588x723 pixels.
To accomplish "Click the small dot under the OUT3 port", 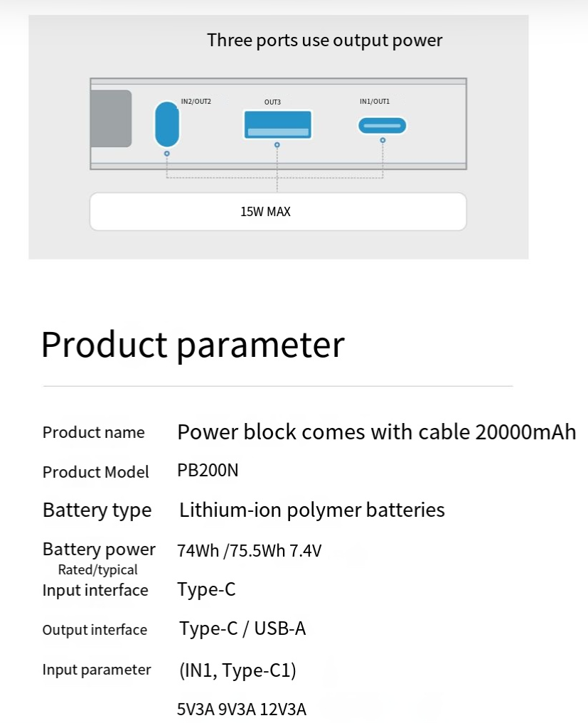I will [277, 145].
